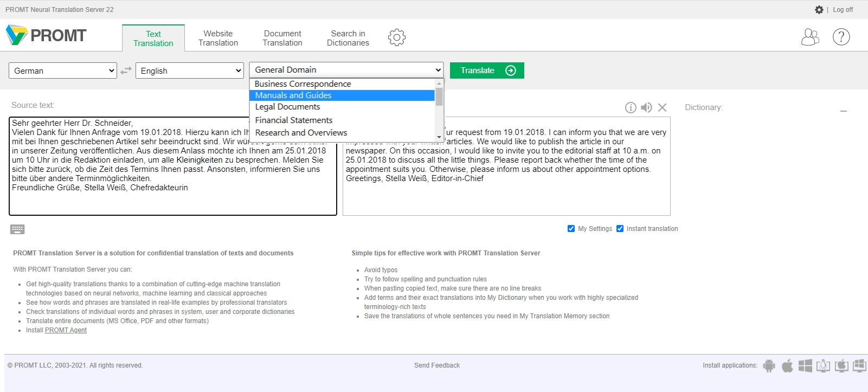Click the 'Dictionary:' label
This screenshot has height=392, width=868.
(704, 107)
